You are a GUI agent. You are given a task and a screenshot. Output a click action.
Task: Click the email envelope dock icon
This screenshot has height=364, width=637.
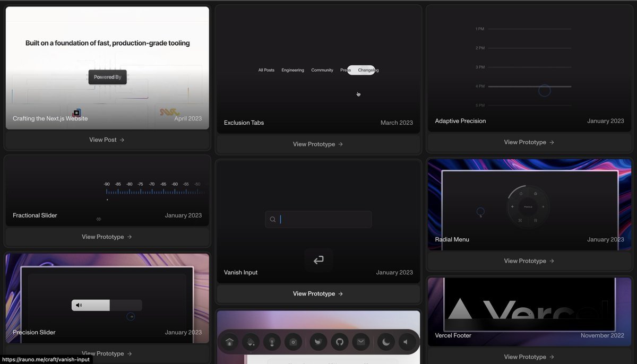click(361, 342)
